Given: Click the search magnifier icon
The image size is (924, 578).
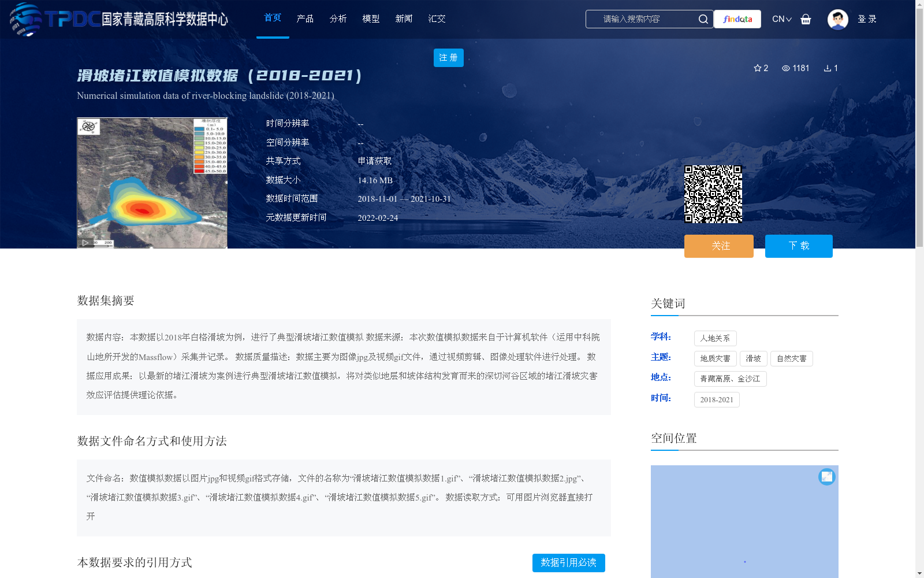Looking at the screenshot, I should (x=703, y=19).
